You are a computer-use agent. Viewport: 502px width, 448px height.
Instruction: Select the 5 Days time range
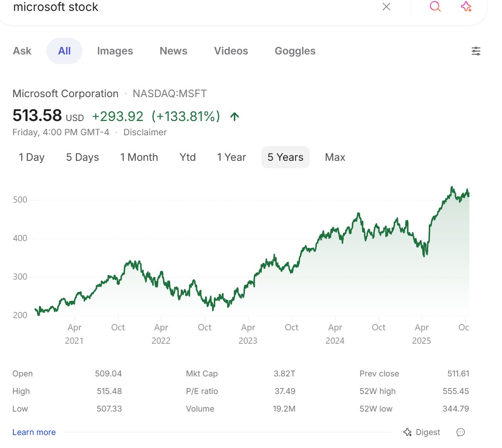[82, 157]
